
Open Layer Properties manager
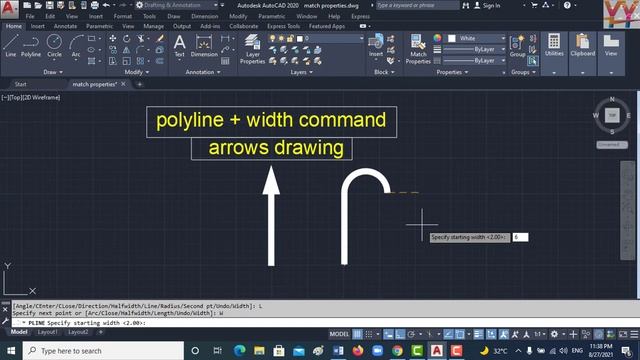(x=252, y=49)
